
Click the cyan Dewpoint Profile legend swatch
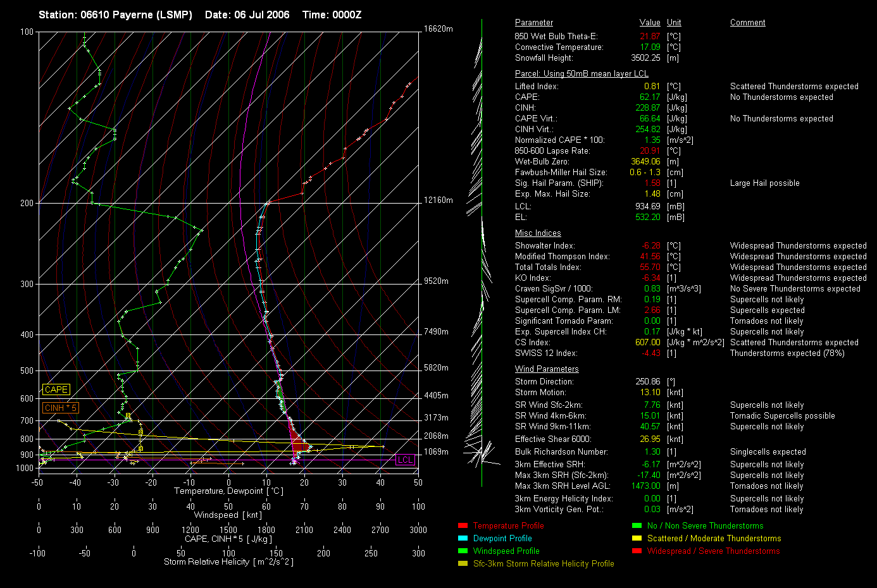463,538
